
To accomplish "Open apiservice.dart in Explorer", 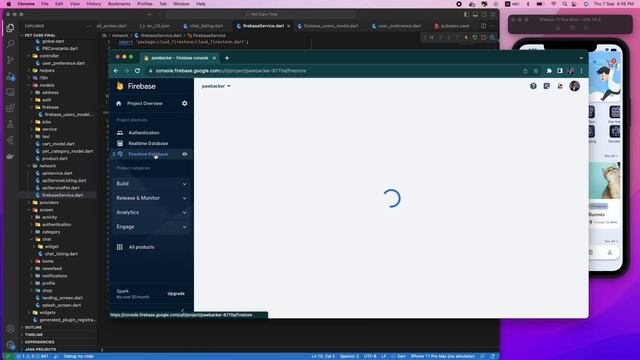I will point(57,173).
